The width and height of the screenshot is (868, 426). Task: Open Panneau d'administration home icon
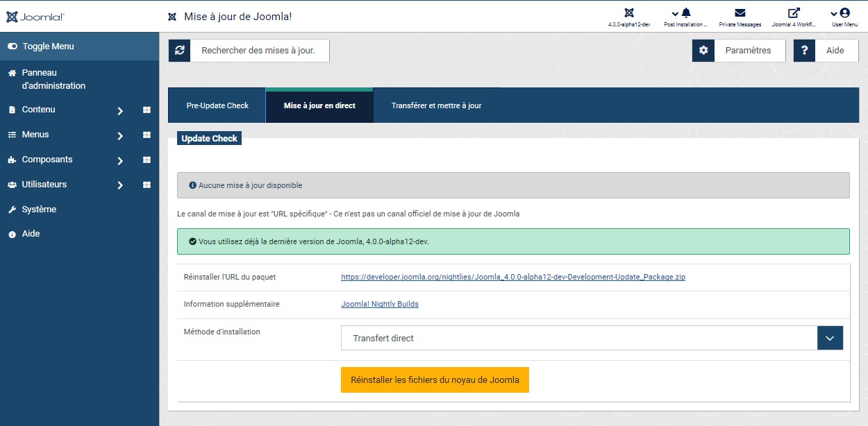12,73
